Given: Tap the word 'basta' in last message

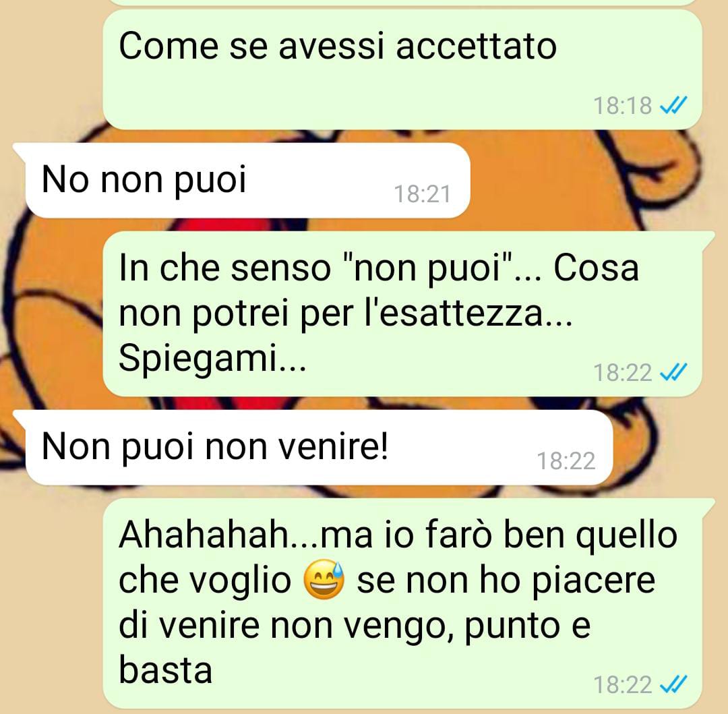Looking at the screenshot, I should (165, 670).
